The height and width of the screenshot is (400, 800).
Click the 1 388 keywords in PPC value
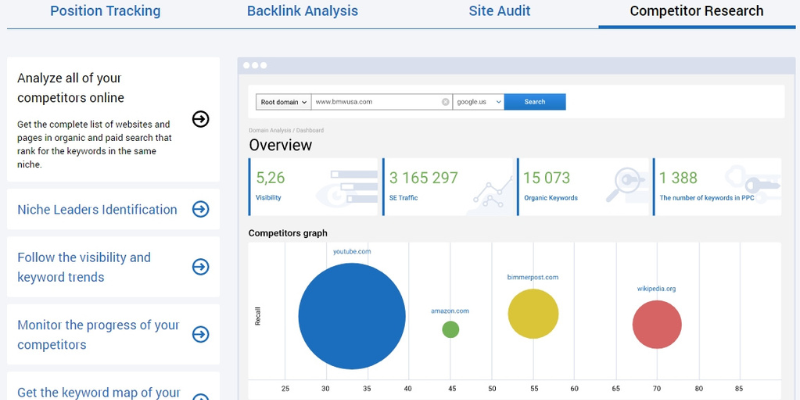point(678,178)
